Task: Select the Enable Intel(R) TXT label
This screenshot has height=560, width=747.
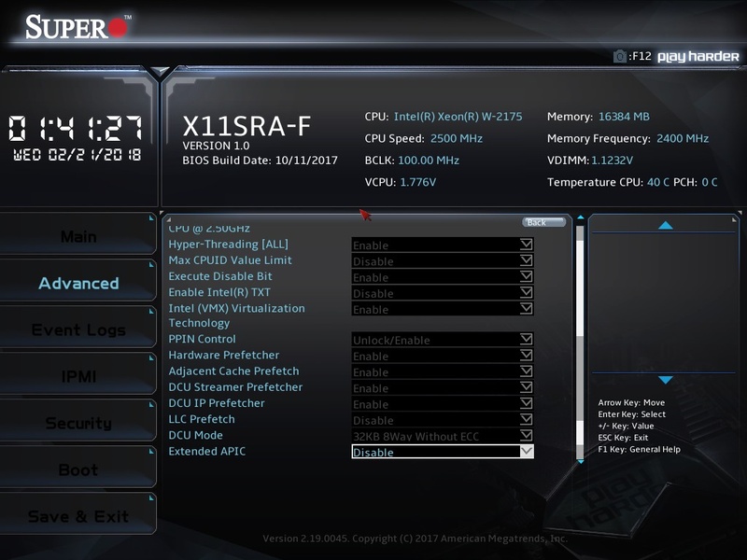Action: coord(219,292)
